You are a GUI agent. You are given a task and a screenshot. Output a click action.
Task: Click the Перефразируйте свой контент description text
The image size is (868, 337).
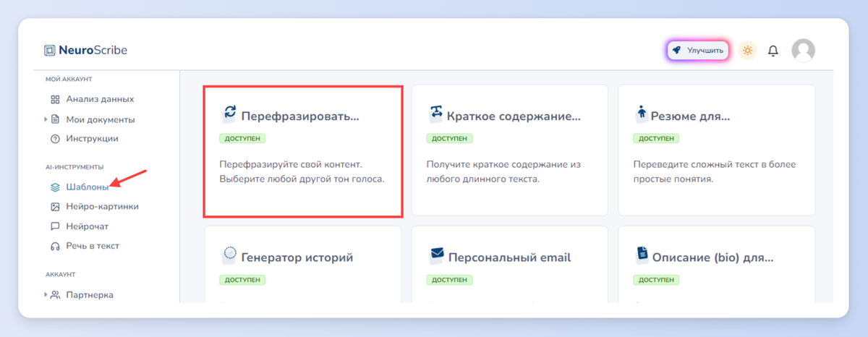pyautogui.click(x=302, y=171)
